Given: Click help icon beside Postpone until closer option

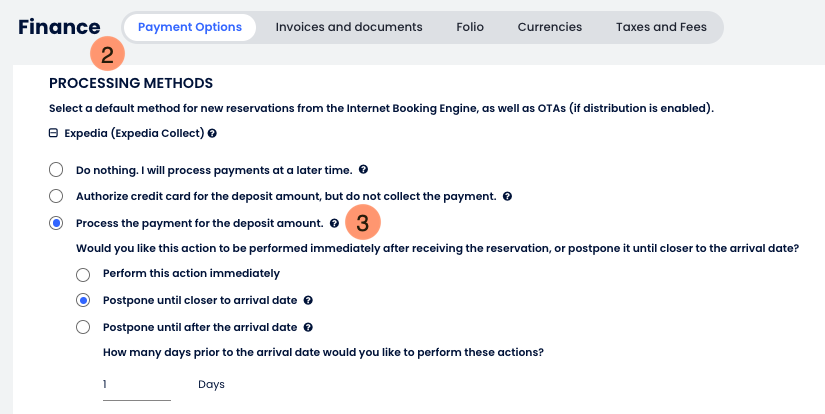Looking at the screenshot, I should [x=309, y=300].
